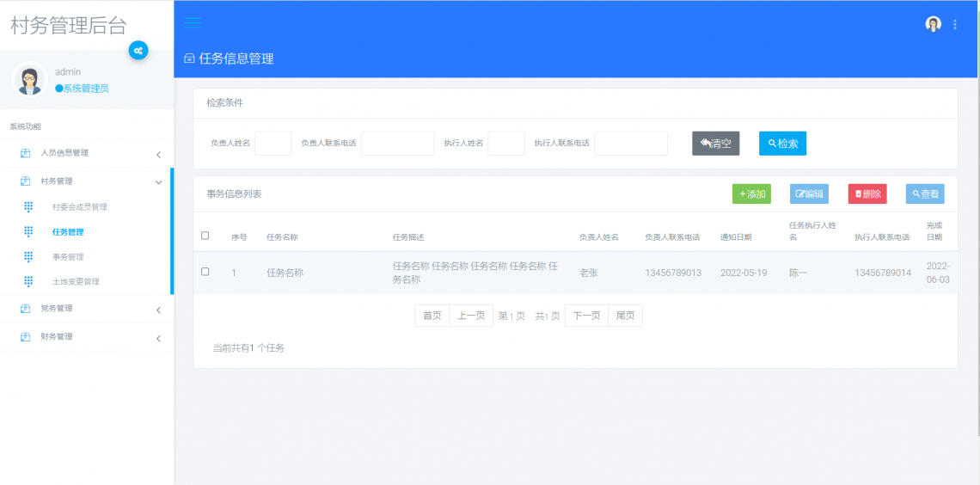The height and width of the screenshot is (485, 980).
Task: Focus the 执行人姓名 input field
Action: tap(506, 143)
